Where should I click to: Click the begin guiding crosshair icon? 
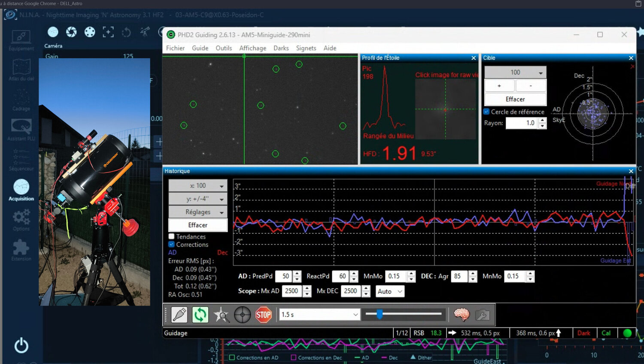(242, 315)
